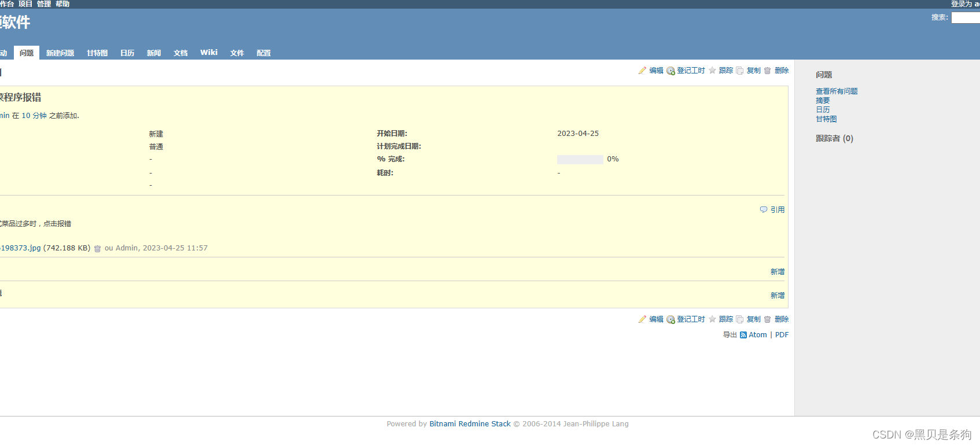
Task: Click the top copy icon
Action: click(x=740, y=71)
